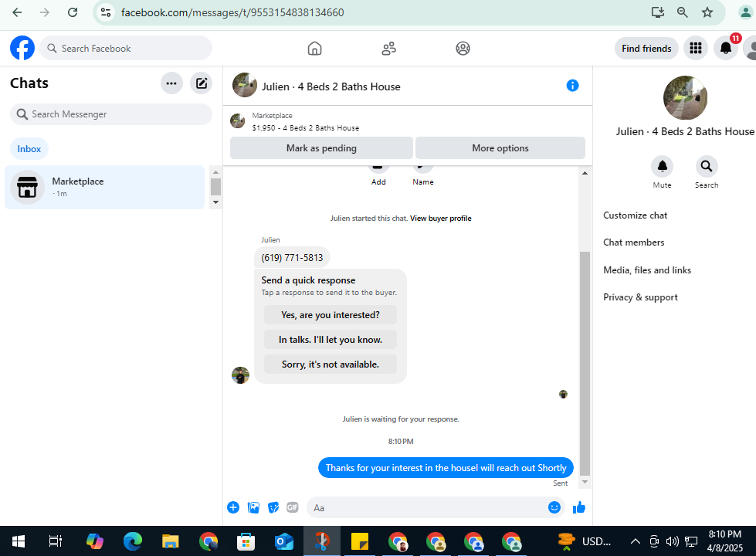Open Windows Start menu
Viewport: 756px width, 556px height.
point(19,541)
